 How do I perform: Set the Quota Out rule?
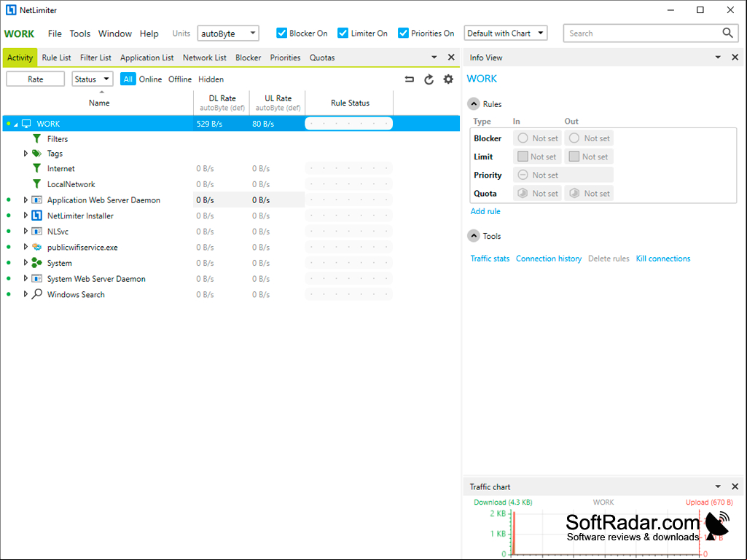coord(589,193)
